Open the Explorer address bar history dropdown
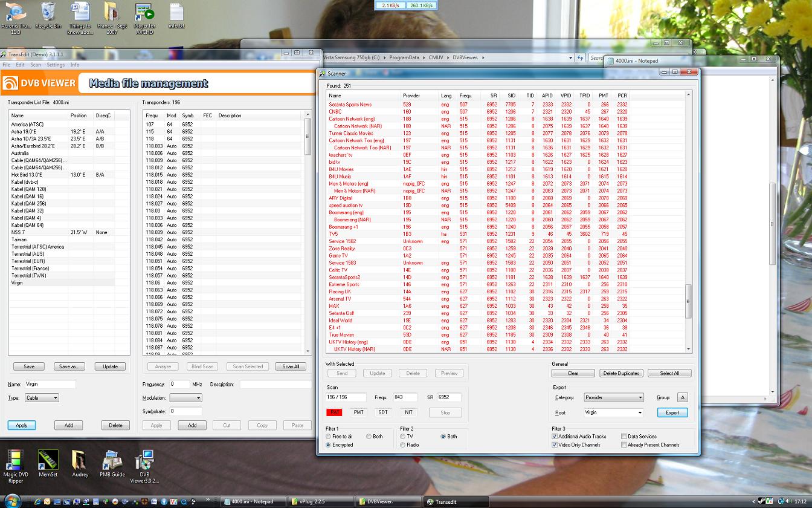The image size is (812, 508). pos(571,57)
